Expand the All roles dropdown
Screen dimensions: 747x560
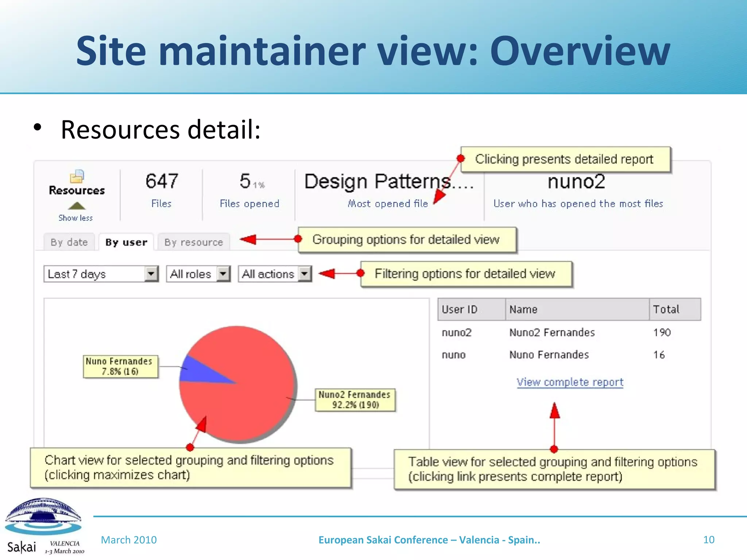pyautogui.click(x=198, y=274)
